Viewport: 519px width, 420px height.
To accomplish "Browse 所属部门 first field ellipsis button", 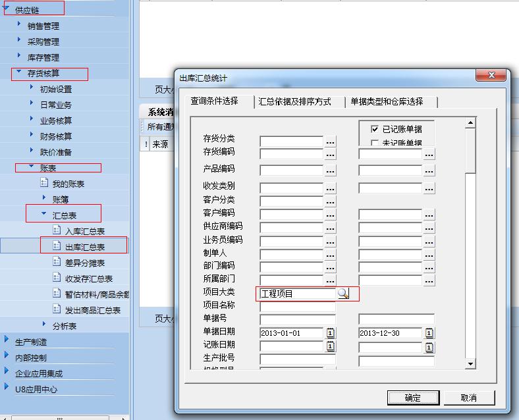I will (x=331, y=281).
